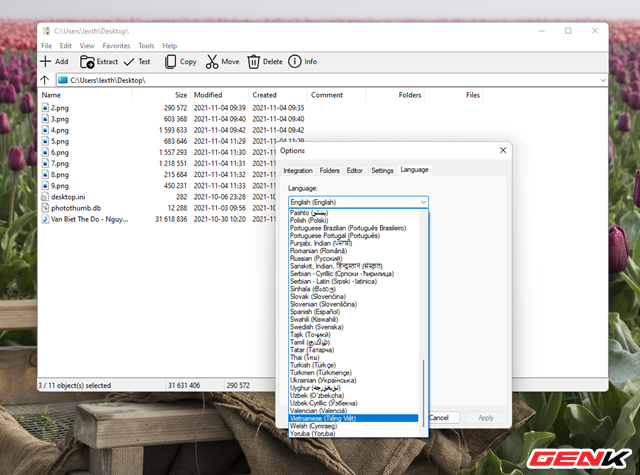Select the file 6.png
640x475 pixels.
click(x=60, y=152)
